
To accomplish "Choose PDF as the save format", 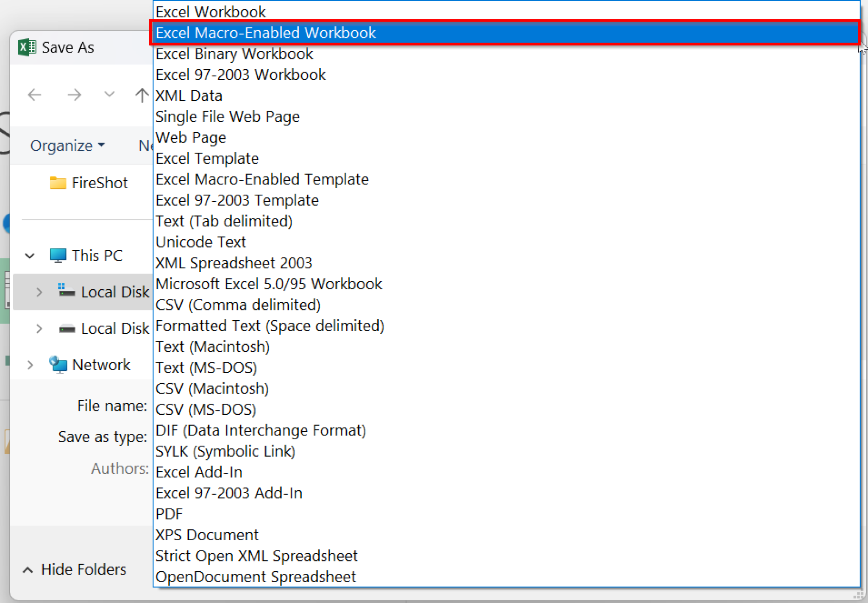I will pyautogui.click(x=169, y=514).
